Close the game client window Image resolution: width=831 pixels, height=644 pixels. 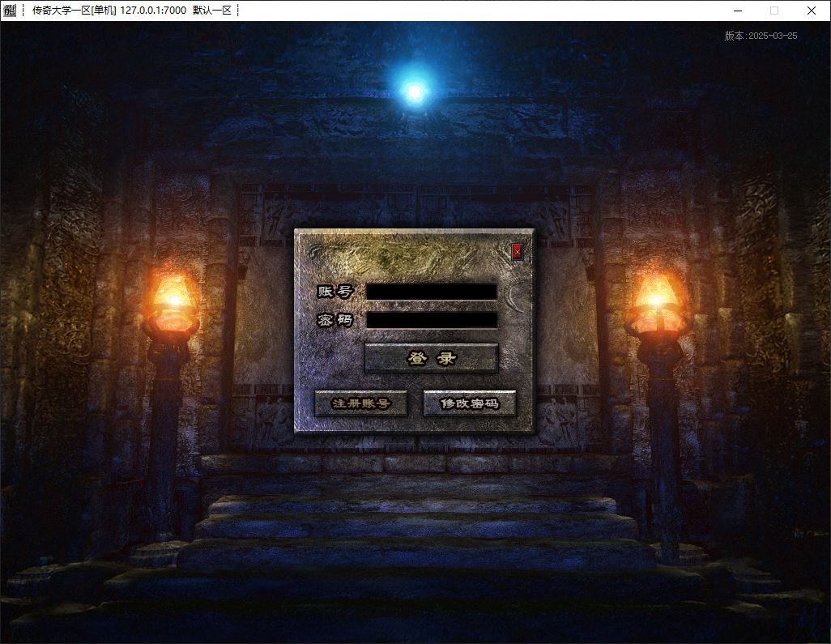812,11
